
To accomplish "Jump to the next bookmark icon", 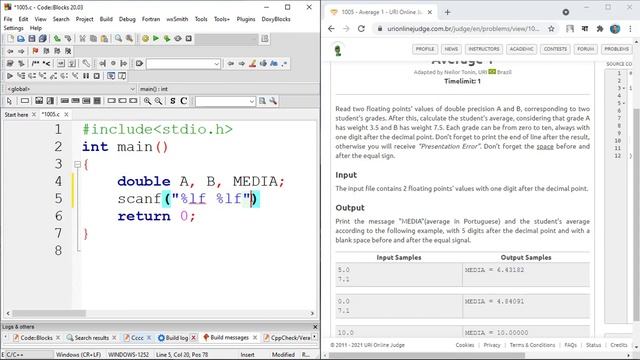I will point(57,51).
